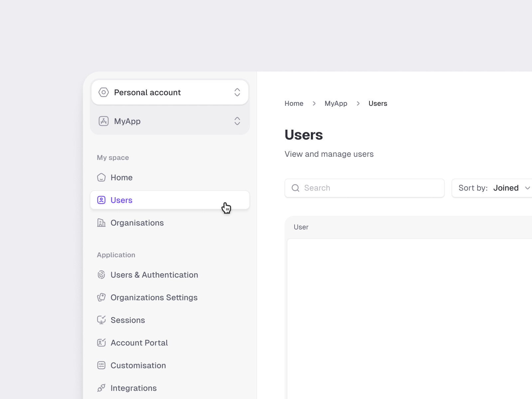This screenshot has width=532, height=399.
Task: Click the search magnifier icon
Action: coord(295,188)
